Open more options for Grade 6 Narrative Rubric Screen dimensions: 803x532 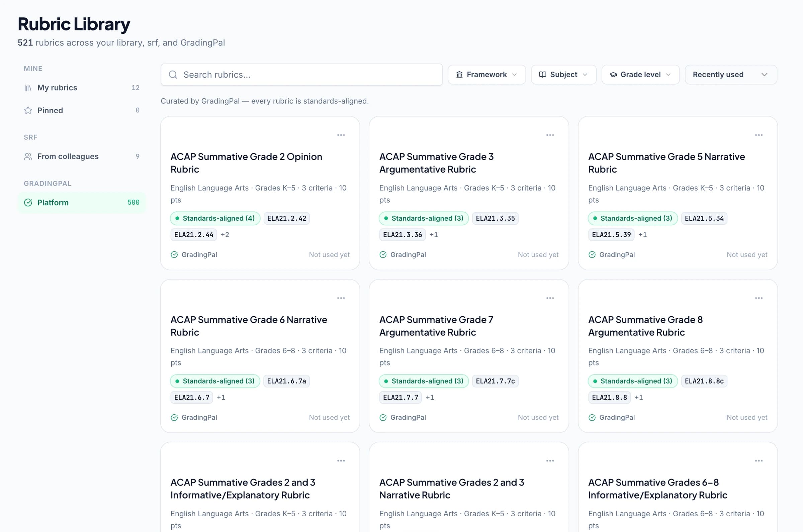[x=341, y=298]
